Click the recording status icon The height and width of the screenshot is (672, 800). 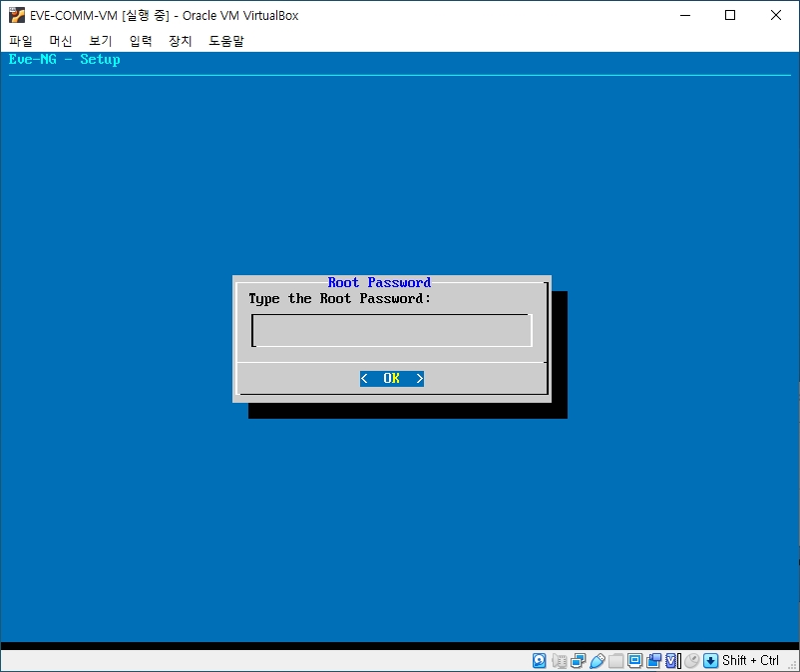(x=653, y=661)
